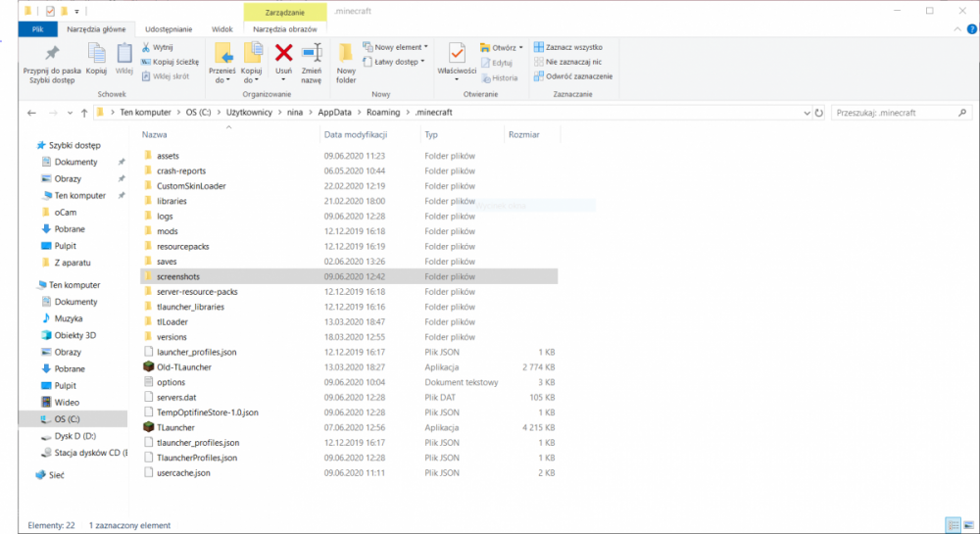Click Odwróć zaznaczenie to invert selection
Image resolution: width=980 pixels, height=534 pixels.
coord(573,76)
